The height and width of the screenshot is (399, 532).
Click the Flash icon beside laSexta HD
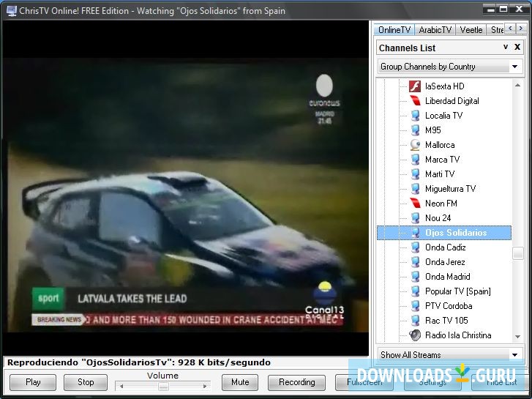(415, 86)
